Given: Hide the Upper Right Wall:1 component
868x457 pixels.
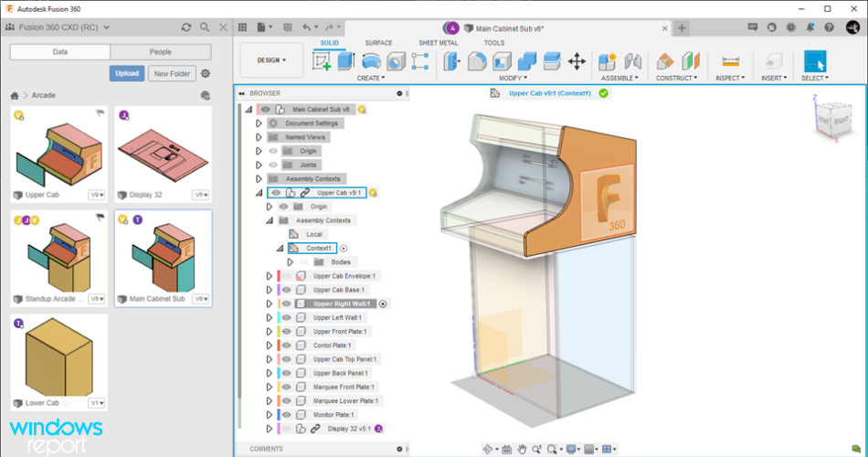Looking at the screenshot, I should (286, 303).
